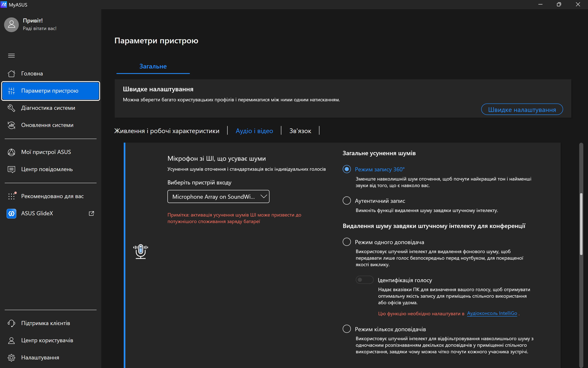Click the Центр користувачів person icon
Screen dimensions: 588x368
tap(11, 340)
